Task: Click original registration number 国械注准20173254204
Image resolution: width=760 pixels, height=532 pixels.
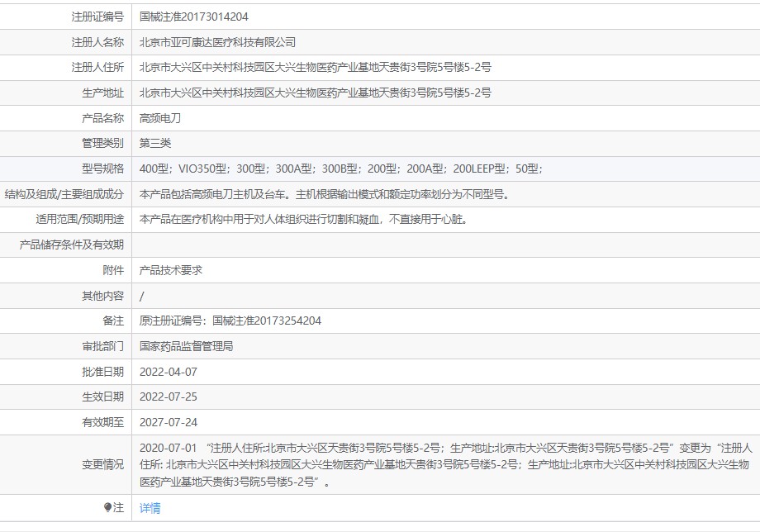Action: tap(267, 321)
